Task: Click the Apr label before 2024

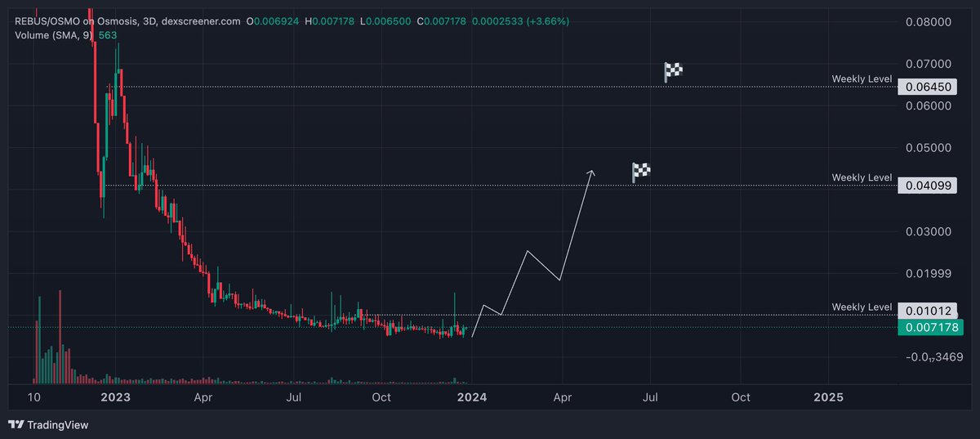Action: point(203,396)
